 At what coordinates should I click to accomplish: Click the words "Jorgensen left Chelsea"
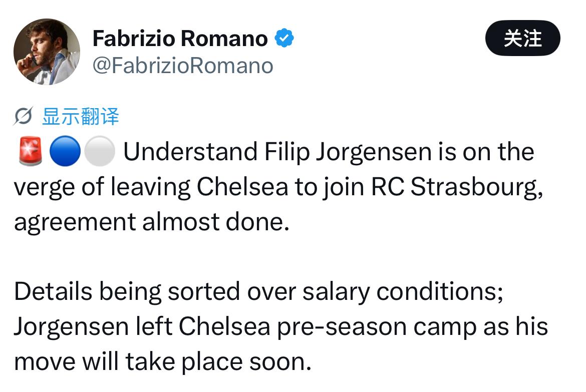tap(142, 327)
